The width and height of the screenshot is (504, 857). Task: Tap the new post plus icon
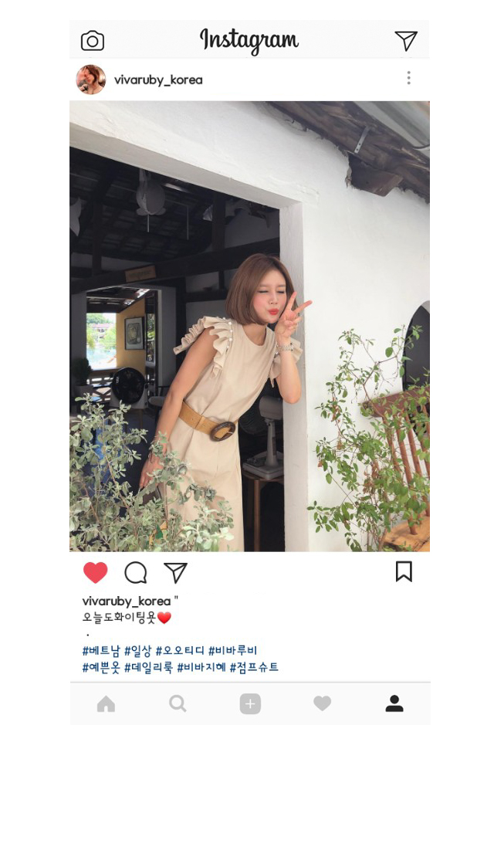coord(250,704)
